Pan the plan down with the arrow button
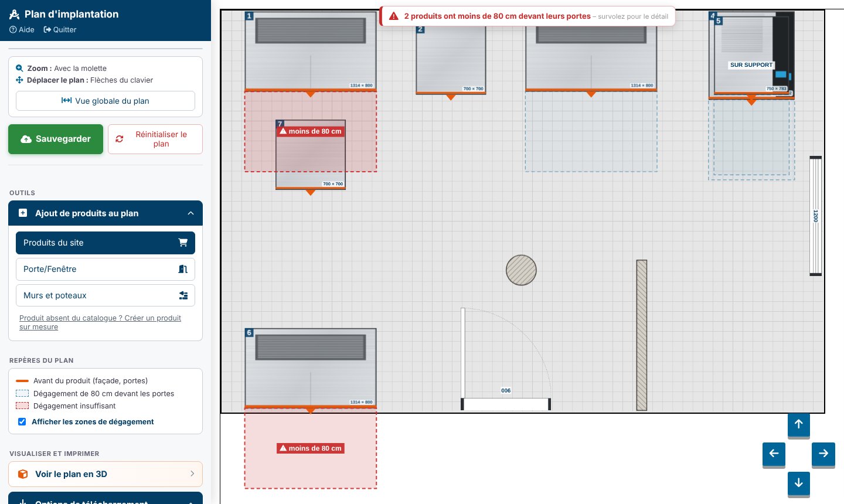The width and height of the screenshot is (844, 504). 798,483
